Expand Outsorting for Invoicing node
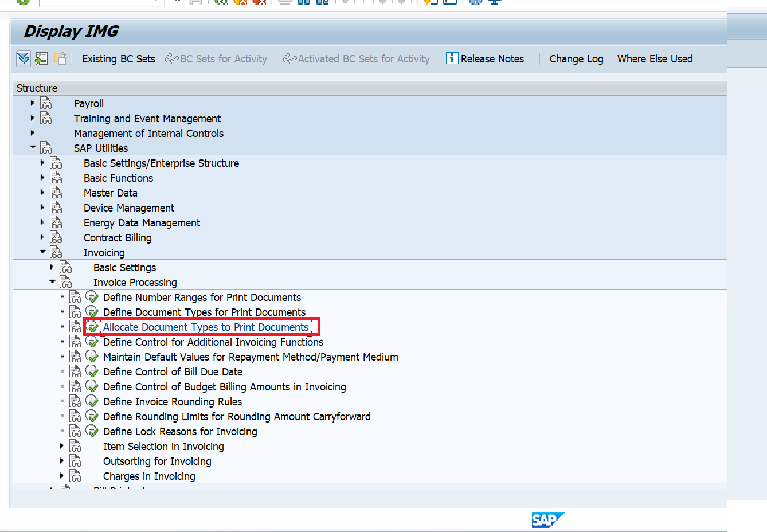The height and width of the screenshot is (532, 767). click(61, 460)
